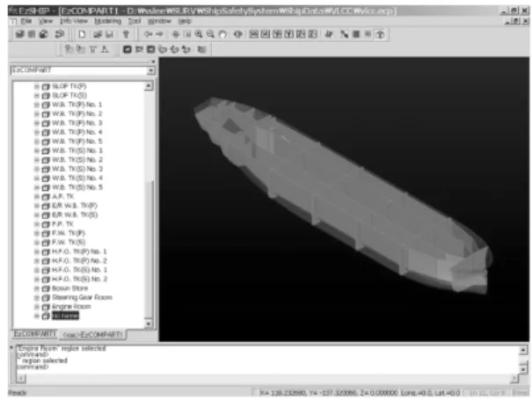Select the Pan view toolbar icon
This screenshot has height=401, width=532.
click(175, 34)
